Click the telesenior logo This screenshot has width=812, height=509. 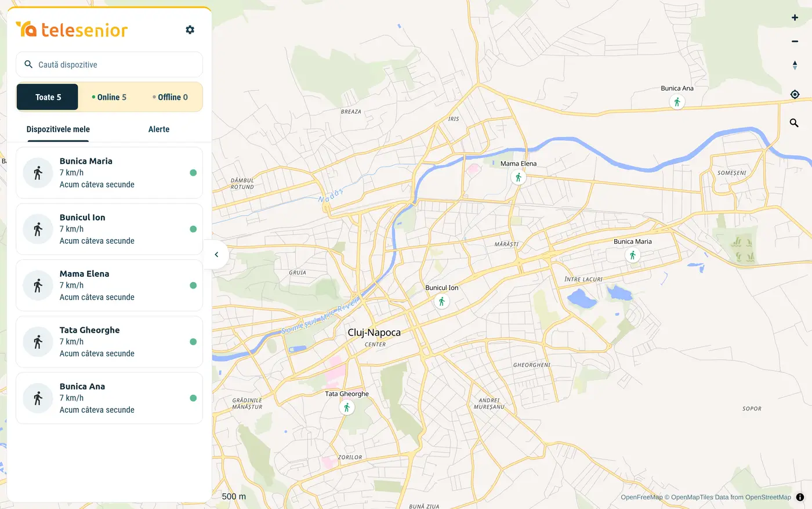(71, 30)
